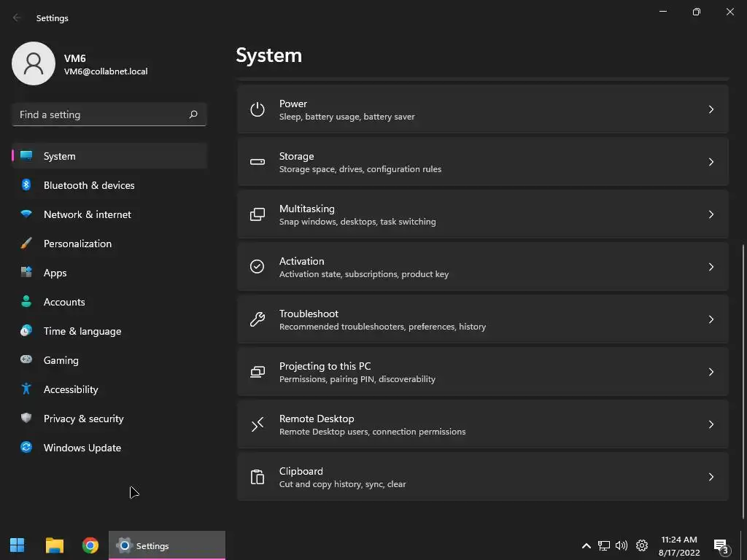Image resolution: width=747 pixels, height=560 pixels.
Task: Click the Privacy shield icon
Action: click(x=26, y=418)
